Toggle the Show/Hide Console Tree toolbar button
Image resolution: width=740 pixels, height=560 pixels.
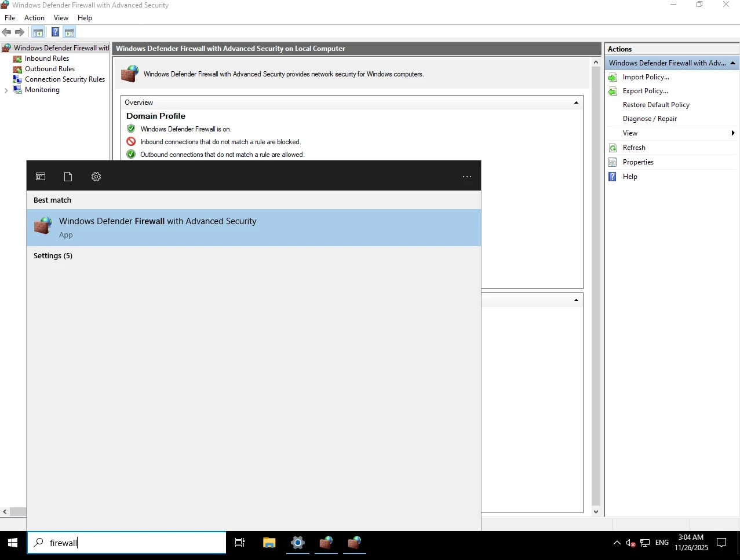click(x=38, y=32)
